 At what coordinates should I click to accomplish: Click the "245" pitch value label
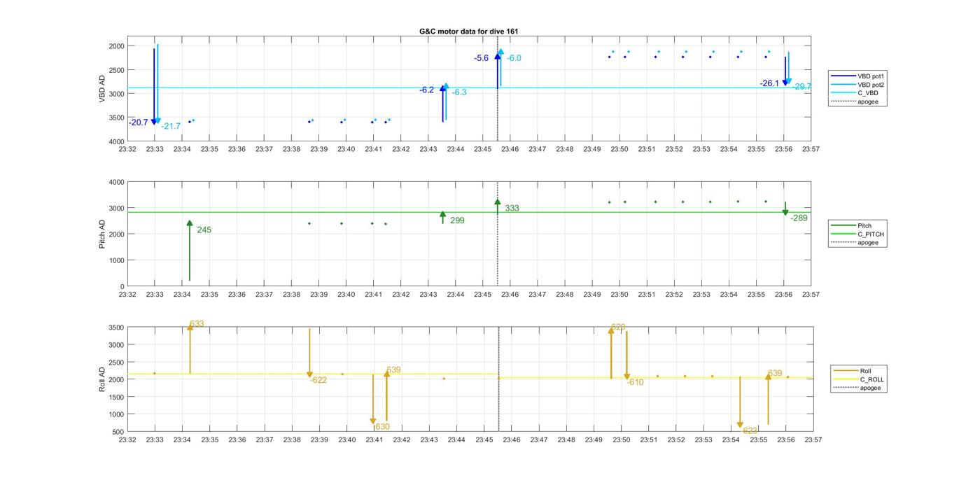click(204, 230)
